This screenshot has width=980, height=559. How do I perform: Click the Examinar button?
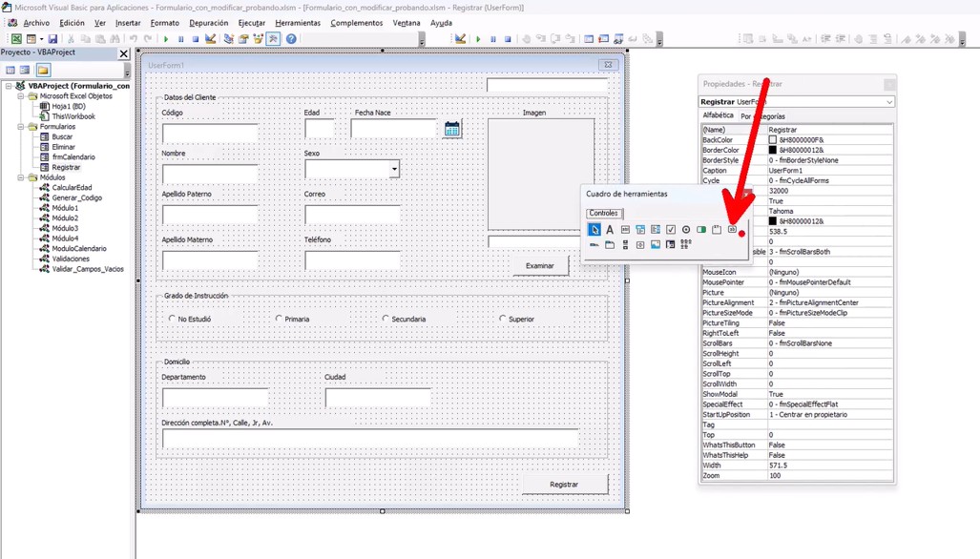(x=540, y=266)
